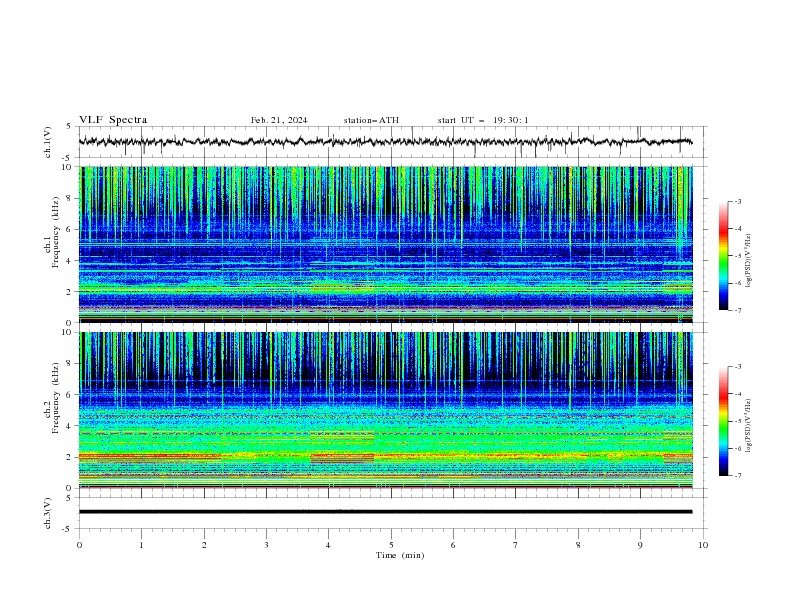Click the "ch.3(V)" axis label
Image resolution: width=792 pixels, height=612 pixels.
[48, 513]
